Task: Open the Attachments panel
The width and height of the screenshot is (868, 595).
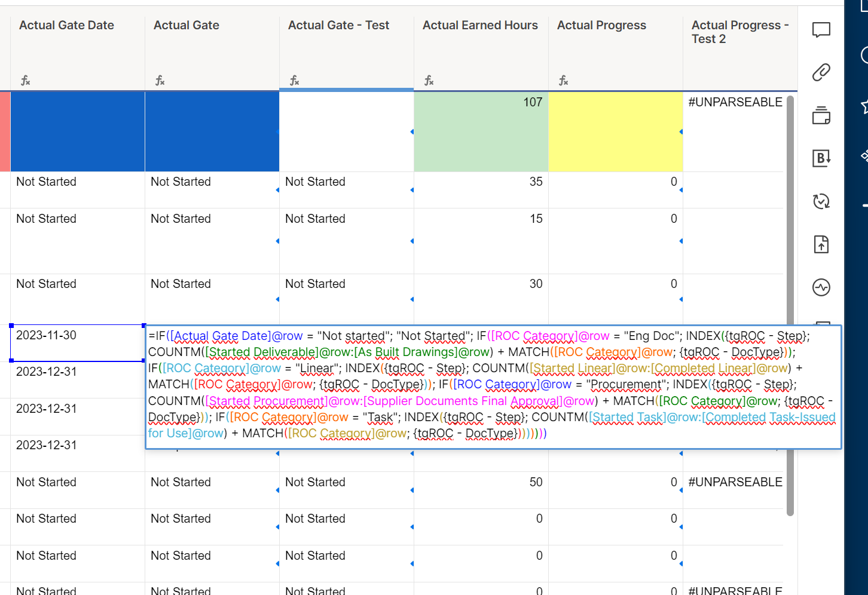Action: (821, 72)
